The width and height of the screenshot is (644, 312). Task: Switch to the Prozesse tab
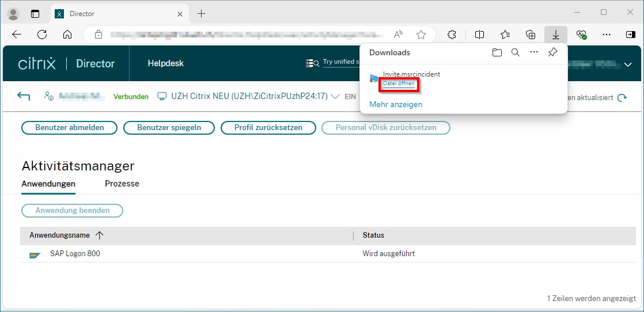click(122, 184)
